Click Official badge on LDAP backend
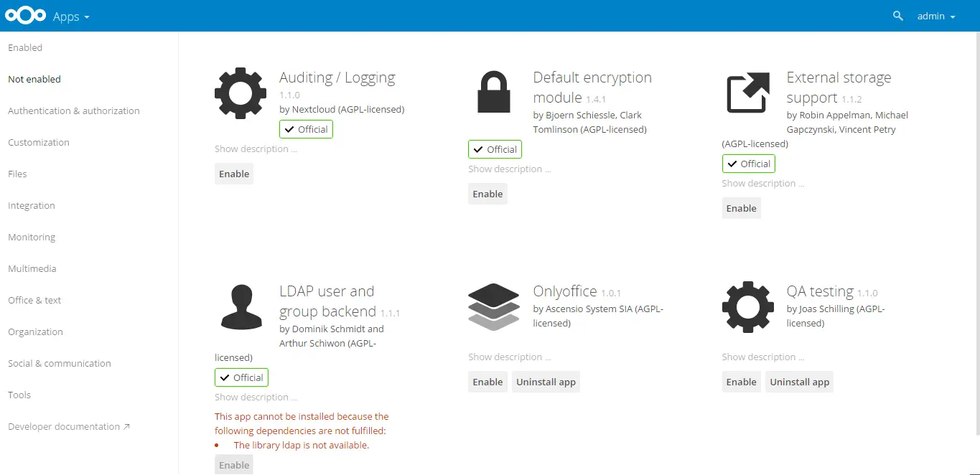This screenshot has height=475, width=980. 241,377
